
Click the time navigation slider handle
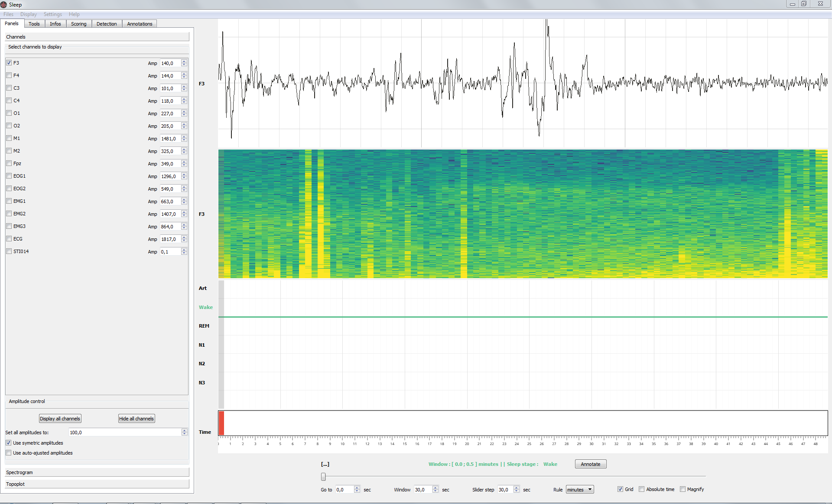[323, 477]
